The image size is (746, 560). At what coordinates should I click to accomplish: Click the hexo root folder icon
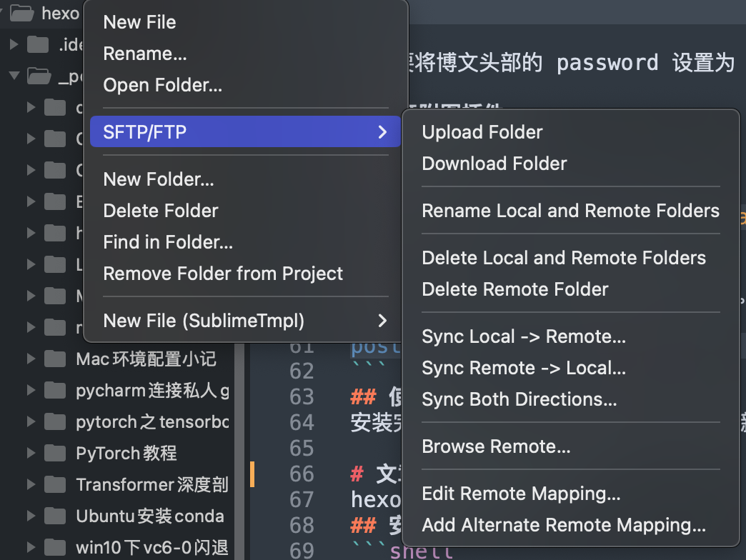22,14
